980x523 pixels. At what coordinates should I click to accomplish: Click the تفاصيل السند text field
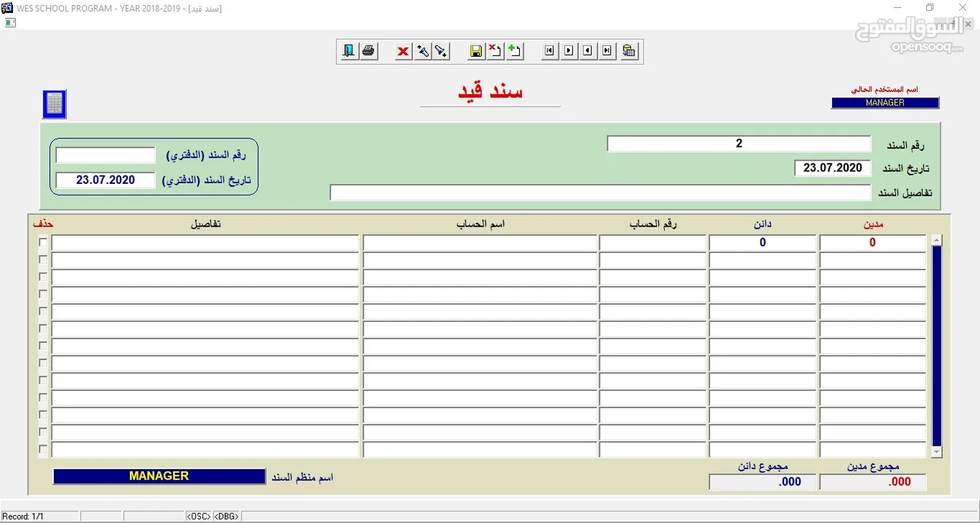coord(600,192)
